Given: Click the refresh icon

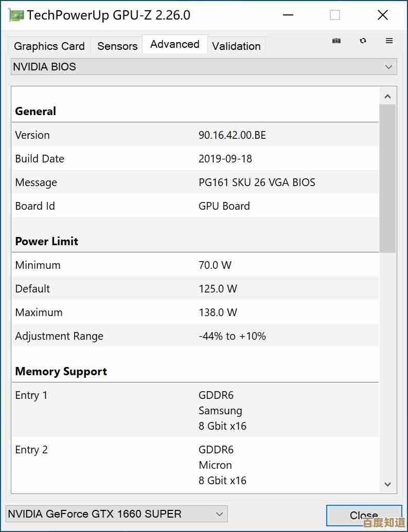Looking at the screenshot, I should coord(363,41).
